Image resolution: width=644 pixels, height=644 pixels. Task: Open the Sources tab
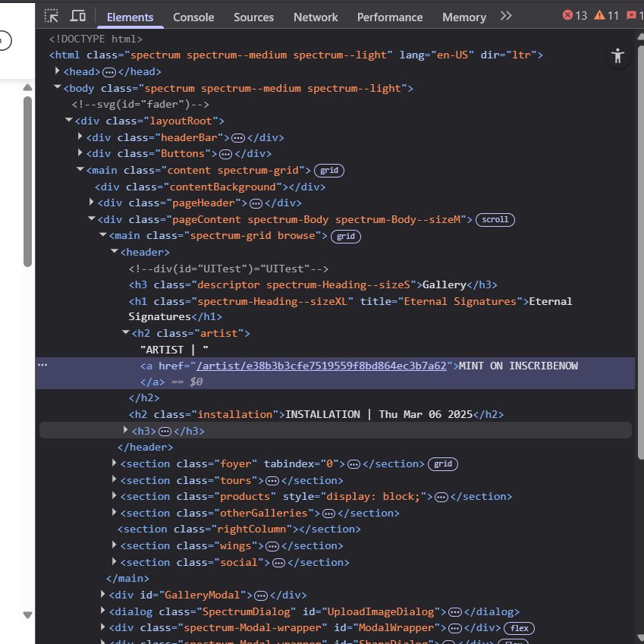pos(253,17)
